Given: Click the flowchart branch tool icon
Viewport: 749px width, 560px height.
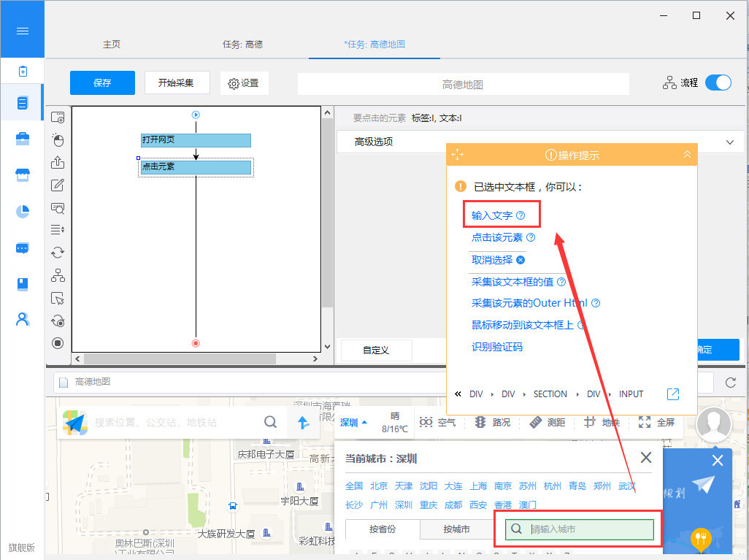Looking at the screenshot, I should coord(58,275).
